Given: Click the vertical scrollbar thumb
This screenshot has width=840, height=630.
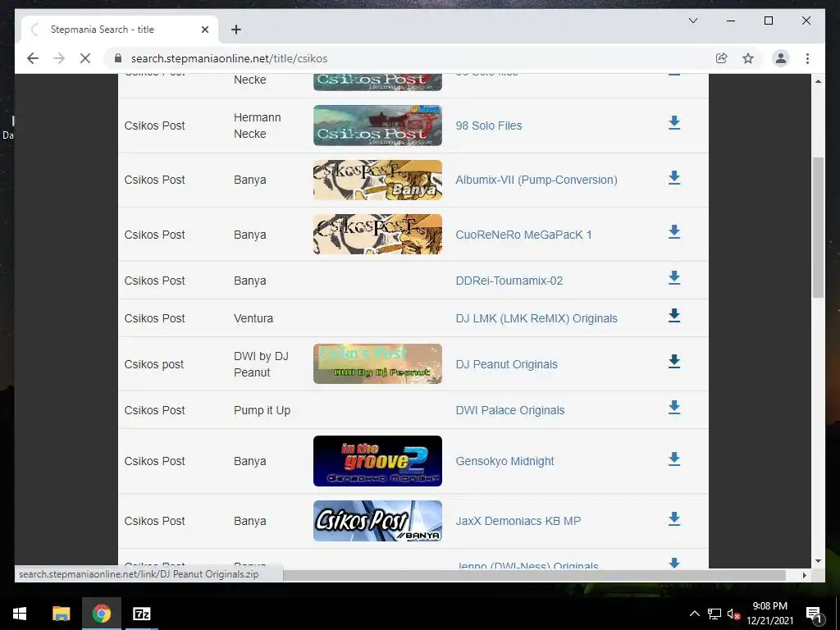Looking at the screenshot, I should click(818, 228).
